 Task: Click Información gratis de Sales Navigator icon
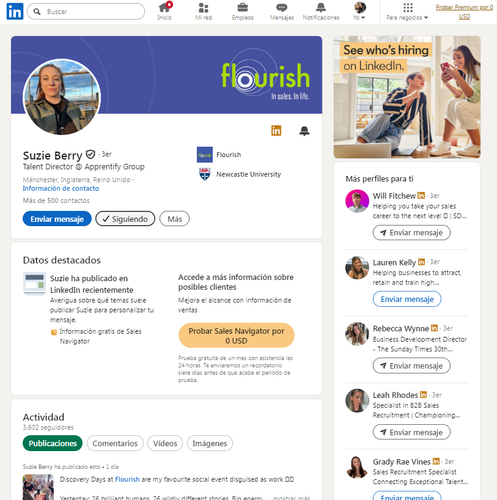coord(54,332)
